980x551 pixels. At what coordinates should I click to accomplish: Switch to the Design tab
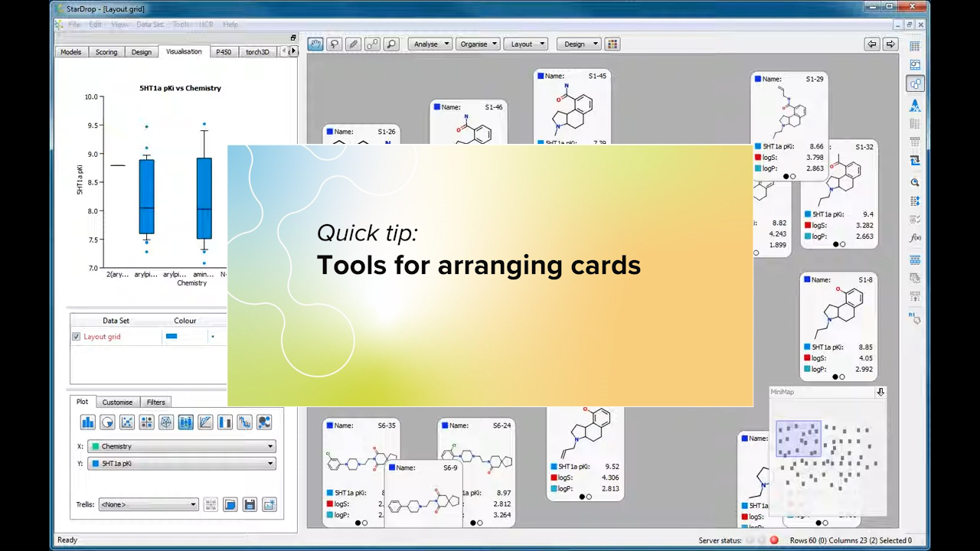[142, 52]
